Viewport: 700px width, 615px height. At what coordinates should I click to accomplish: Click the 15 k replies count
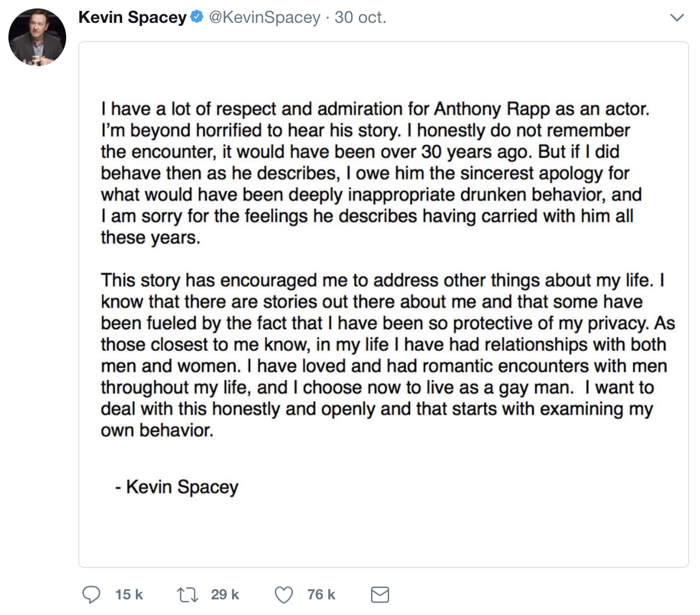click(x=129, y=595)
